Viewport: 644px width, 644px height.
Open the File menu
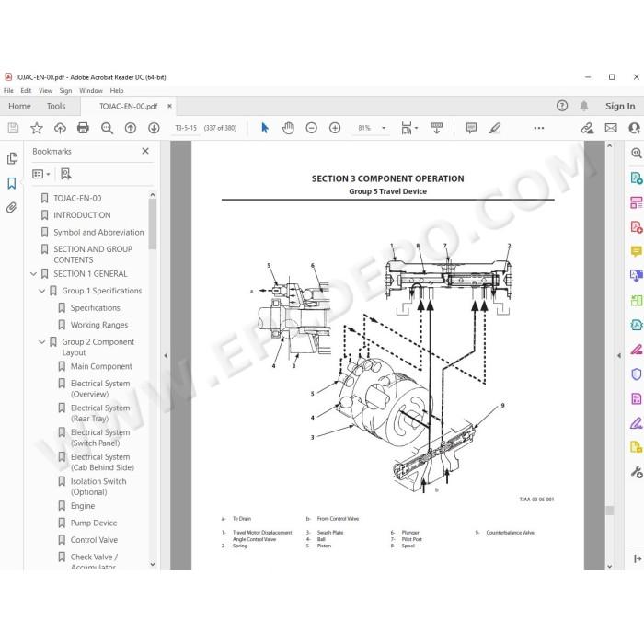8,91
